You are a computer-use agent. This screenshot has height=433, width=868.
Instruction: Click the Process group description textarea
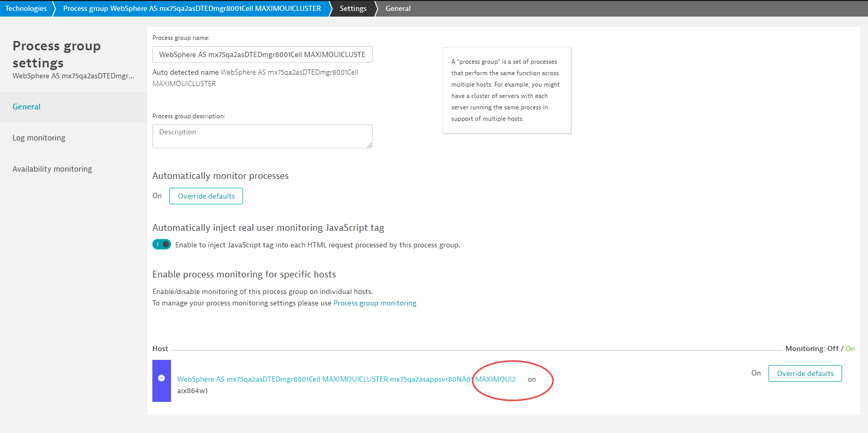tap(262, 136)
